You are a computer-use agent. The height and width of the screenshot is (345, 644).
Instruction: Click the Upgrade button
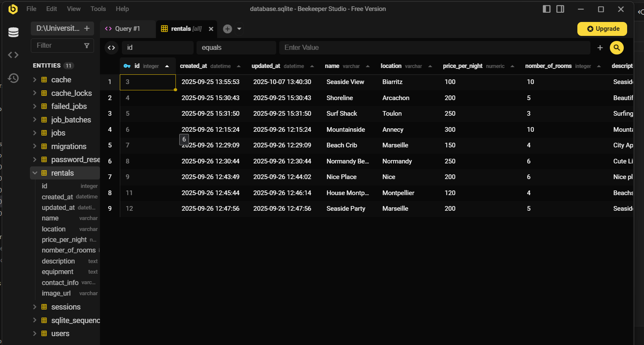pyautogui.click(x=602, y=29)
